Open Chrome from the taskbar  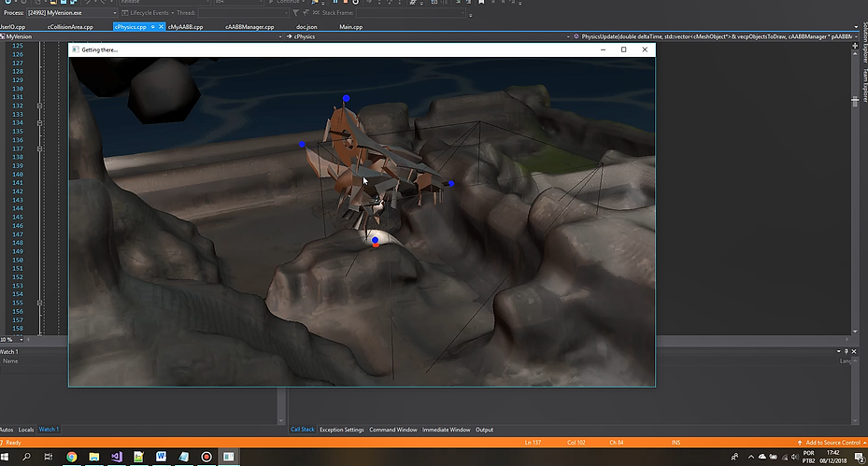[x=71, y=457]
